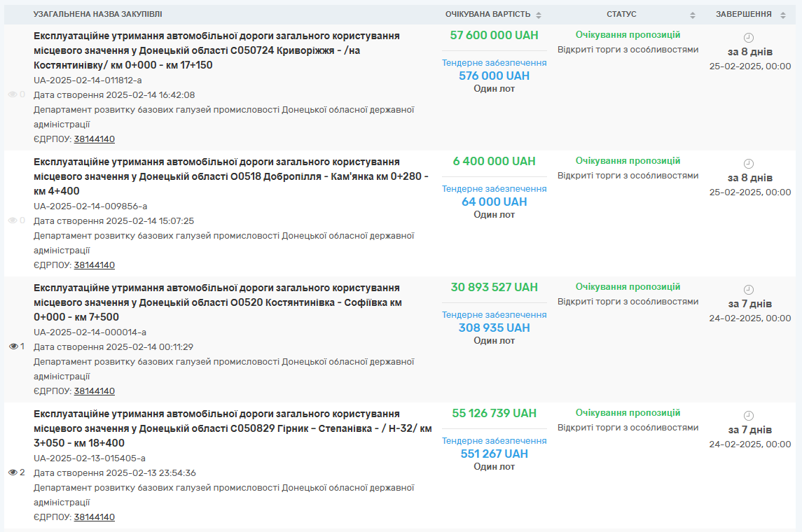This screenshot has height=532, width=802.
Task: Open tender С050829 Гірник – Степанівка
Action: [x=233, y=428]
